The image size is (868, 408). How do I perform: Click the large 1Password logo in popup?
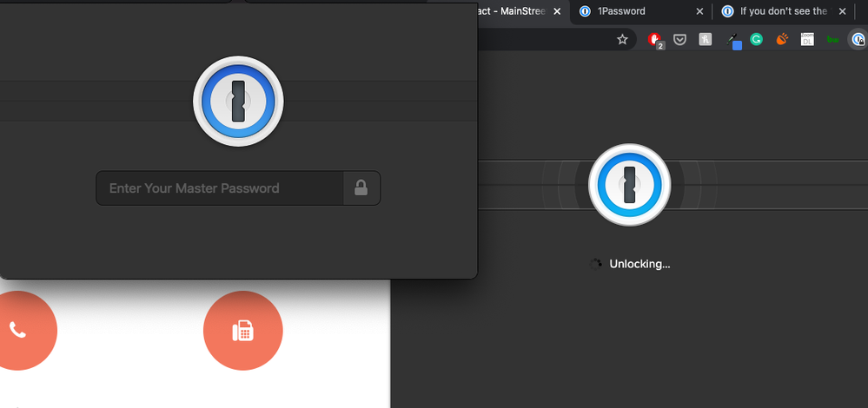coord(238,102)
